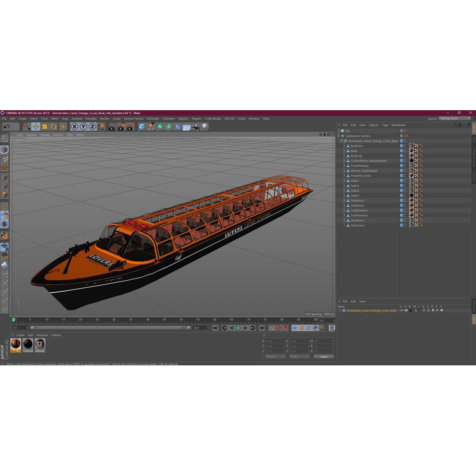
Task: Toggle visibility dots of Body object
Action: (405, 151)
